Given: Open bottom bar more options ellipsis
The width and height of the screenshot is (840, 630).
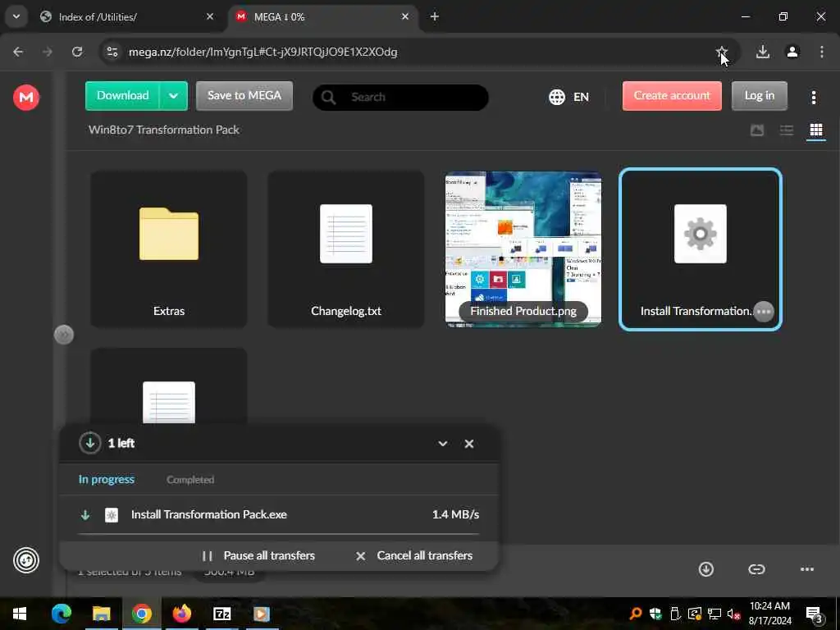Looking at the screenshot, I should point(807,569).
